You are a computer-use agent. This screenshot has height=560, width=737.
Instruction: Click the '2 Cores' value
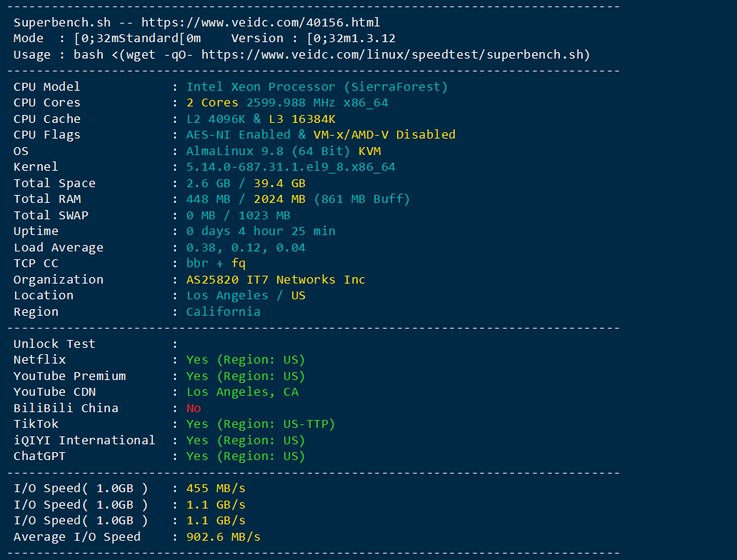pyautogui.click(x=212, y=103)
